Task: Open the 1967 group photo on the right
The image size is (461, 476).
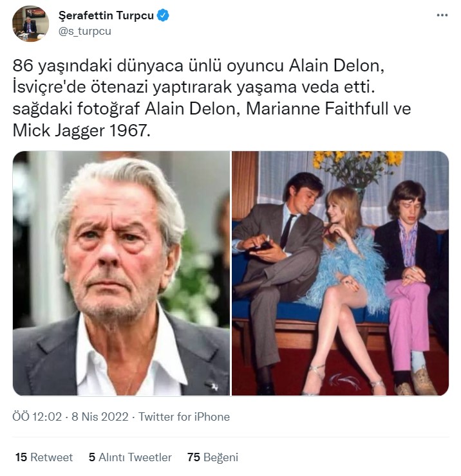Action: [x=341, y=273]
